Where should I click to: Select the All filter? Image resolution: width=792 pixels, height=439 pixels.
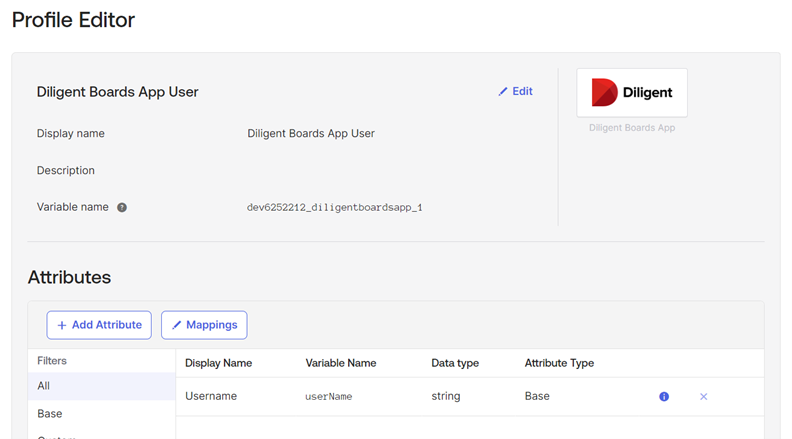pos(44,386)
